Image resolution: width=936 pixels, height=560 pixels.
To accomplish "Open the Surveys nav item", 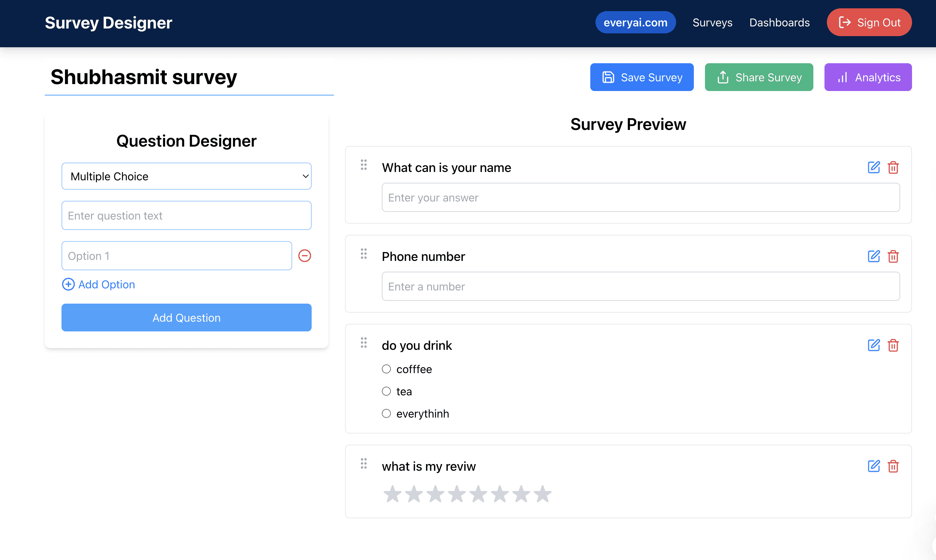I will (712, 23).
